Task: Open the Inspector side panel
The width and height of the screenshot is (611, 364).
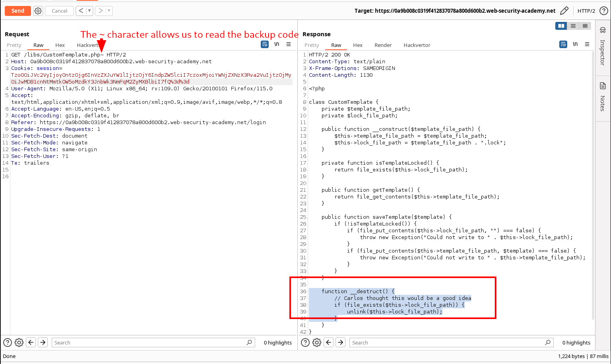Action: coord(603,47)
